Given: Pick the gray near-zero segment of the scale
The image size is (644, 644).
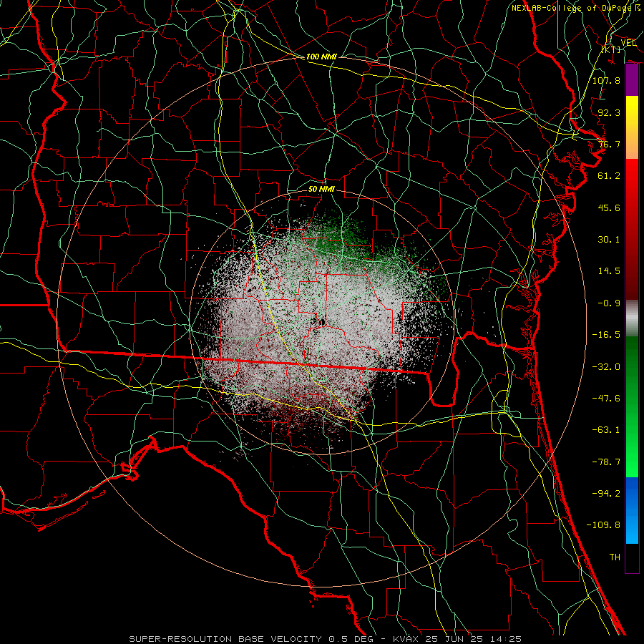Looking at the screenshot, I should tap(632, 318).
